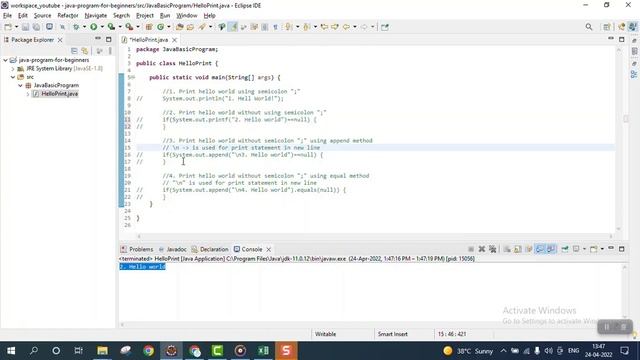Click the New Java Package icon

(x=149, y=27)
